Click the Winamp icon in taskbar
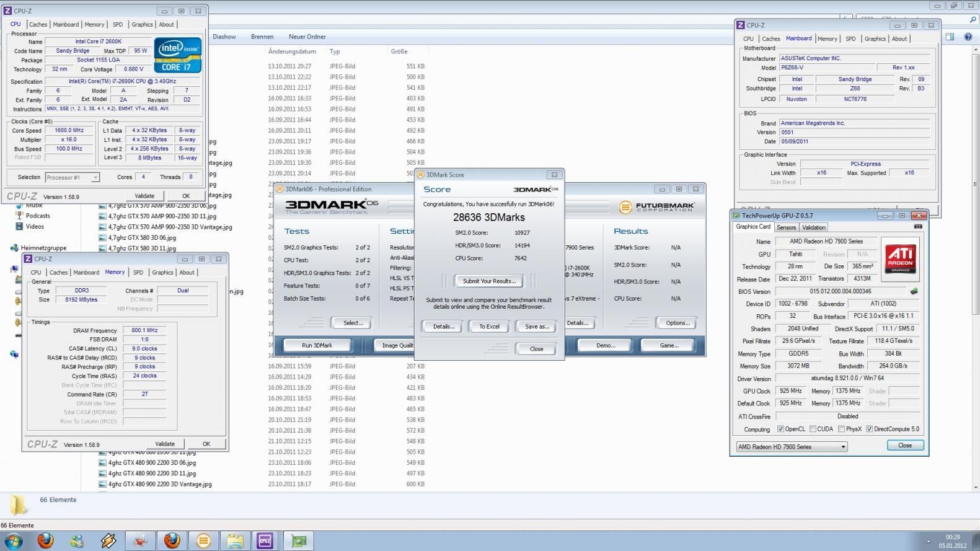Viewport: 980px width, 551px height. point(108,540)
